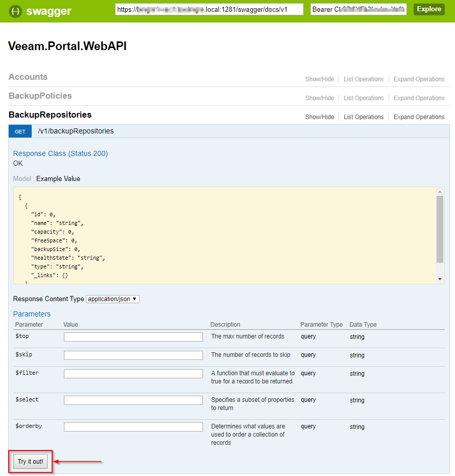
Task: Switch to the Example Value tab
Action: 58,178
